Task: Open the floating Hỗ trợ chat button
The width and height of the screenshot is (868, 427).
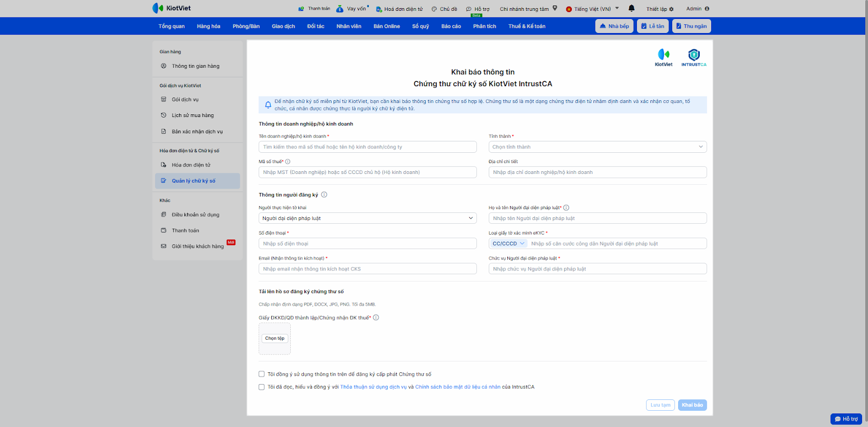Action: coord(846,419)
